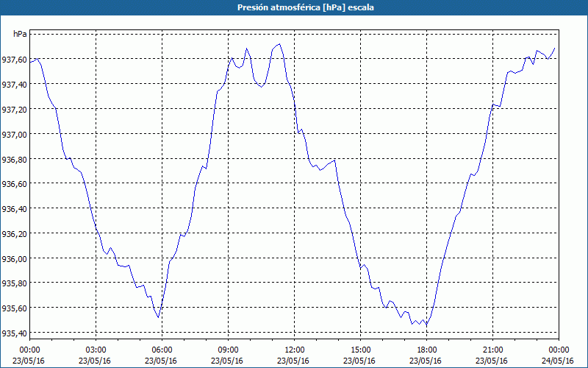This screenshot has width=588, height=368.
Task: Click the 937,60 y-axis label
Action: tap(14, 60)
